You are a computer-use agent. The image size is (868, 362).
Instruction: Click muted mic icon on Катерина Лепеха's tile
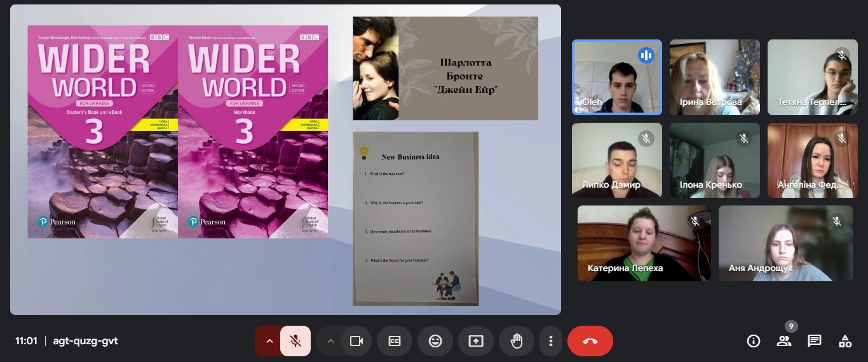click(695, 221)
